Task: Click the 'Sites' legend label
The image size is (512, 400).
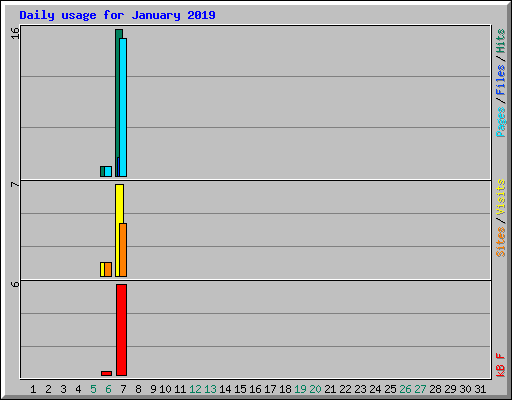Action: point(501,242)
